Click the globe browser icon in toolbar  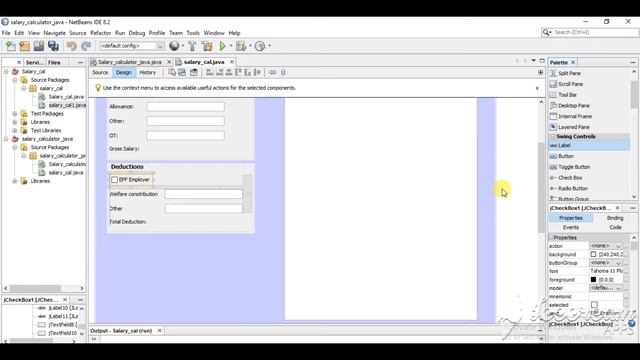pyautogui.click(x=174, y=46)
